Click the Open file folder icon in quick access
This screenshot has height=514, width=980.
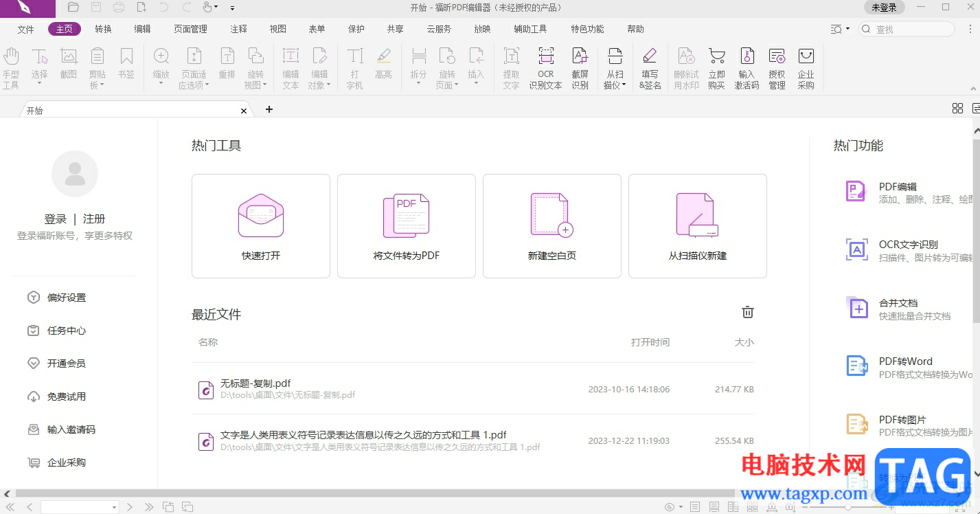pyautogui.click(x=73, y=8)
